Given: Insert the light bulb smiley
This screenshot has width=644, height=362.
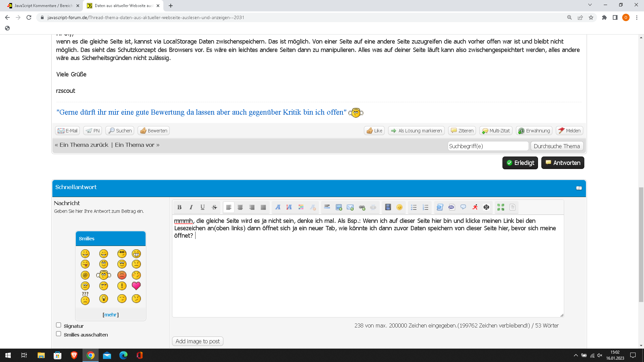Looking at the screenshot, I should 104,299.
